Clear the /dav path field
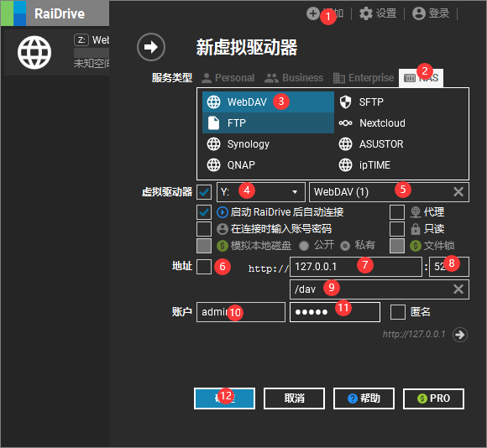Viewport: 487px width, 448px height. 458,289
